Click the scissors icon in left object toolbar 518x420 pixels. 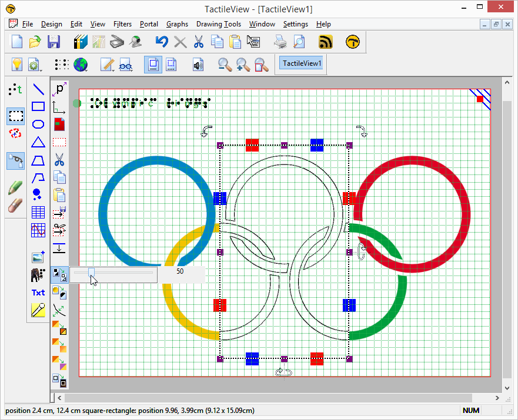click(59, 159)
